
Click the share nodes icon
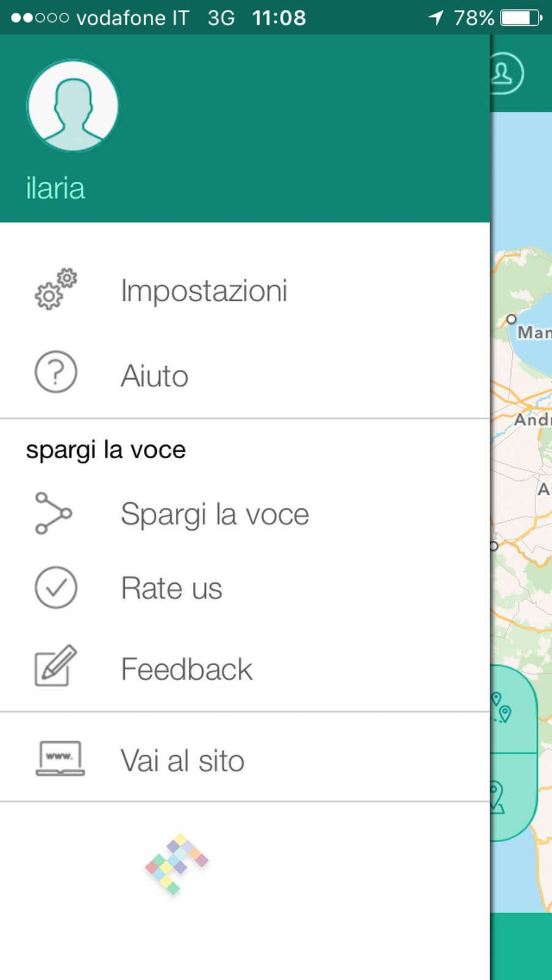coord(54,513)
